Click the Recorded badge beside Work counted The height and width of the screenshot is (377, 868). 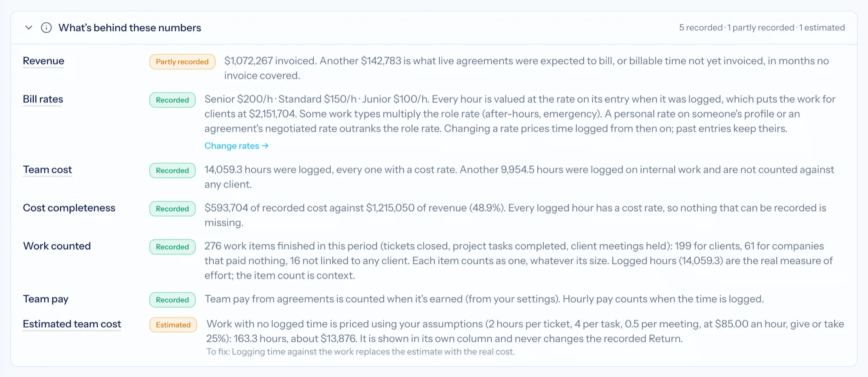(172, 247)
